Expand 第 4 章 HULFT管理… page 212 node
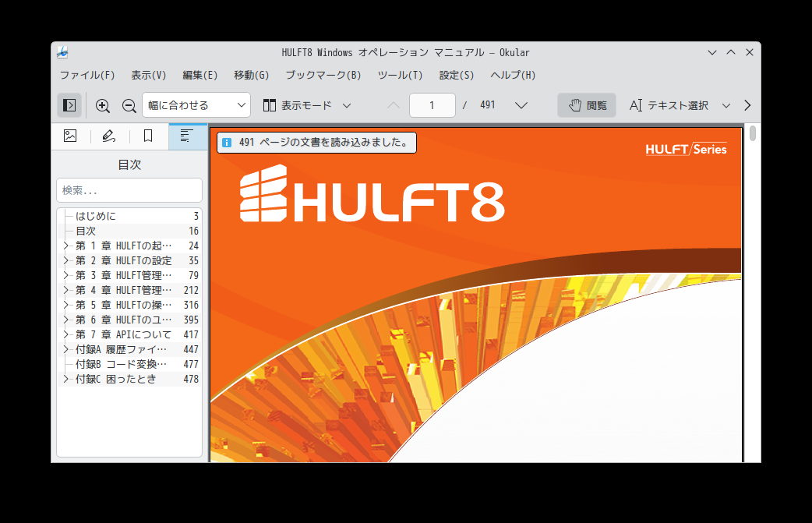Viewport: 812px width, 523px height. 65,290
